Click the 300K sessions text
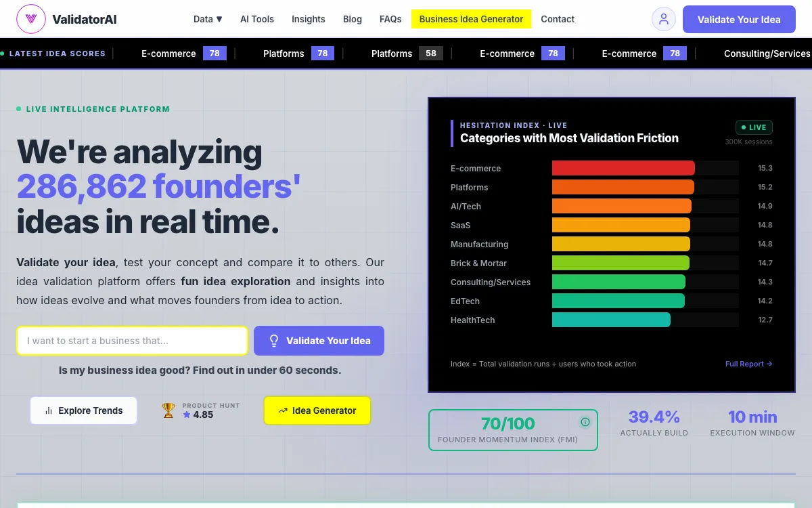This screenshot has height=508, width=812. click(748, 142)
